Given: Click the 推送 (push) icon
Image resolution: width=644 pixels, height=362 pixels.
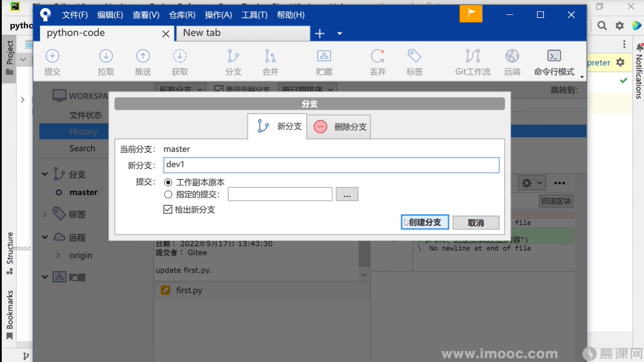Looking at the screenshot, I should 143,62.
